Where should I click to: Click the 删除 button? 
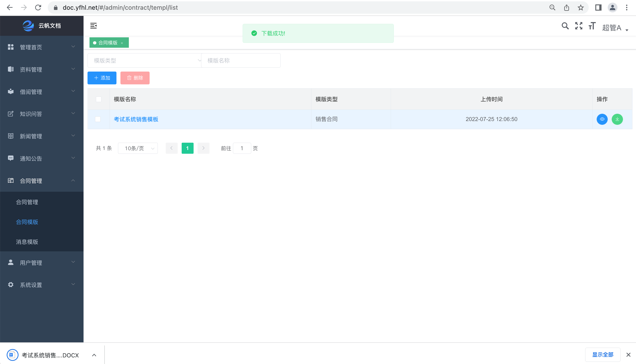click(135, 78)
